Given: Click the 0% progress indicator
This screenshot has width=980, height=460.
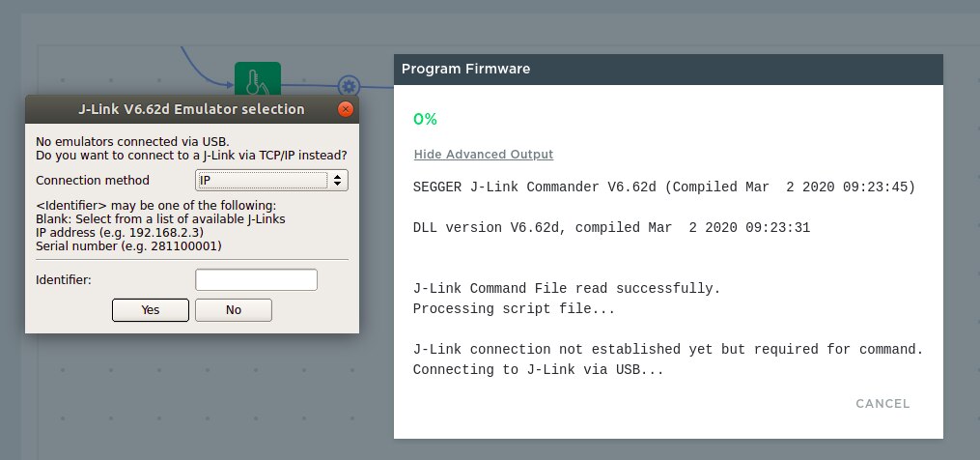Looking at the screenshot, I should (425, 120).
